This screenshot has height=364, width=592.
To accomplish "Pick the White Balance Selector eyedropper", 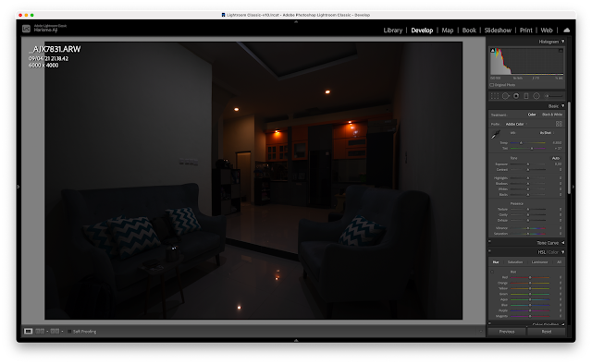I will (496, 134).
